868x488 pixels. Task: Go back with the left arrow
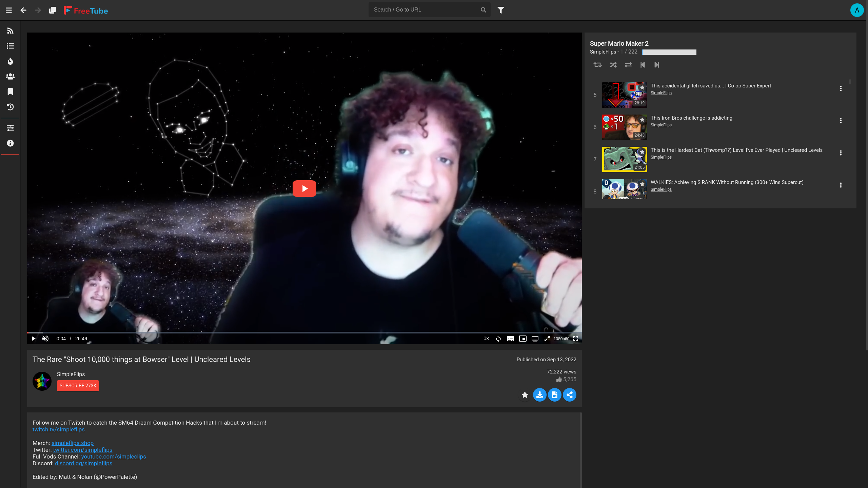23,10
